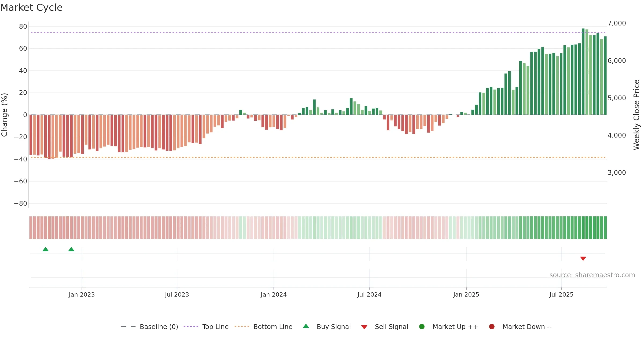Click the green Market Up circle icon

click(422, 327)
